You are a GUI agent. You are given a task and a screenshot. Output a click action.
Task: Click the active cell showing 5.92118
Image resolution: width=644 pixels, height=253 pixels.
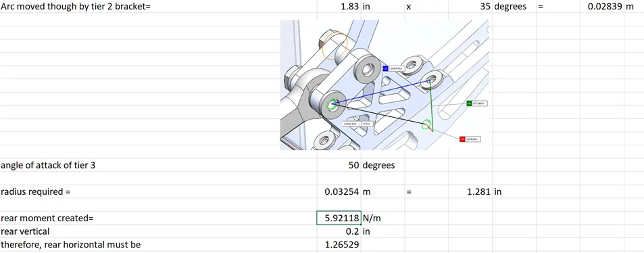coord(339,218)
